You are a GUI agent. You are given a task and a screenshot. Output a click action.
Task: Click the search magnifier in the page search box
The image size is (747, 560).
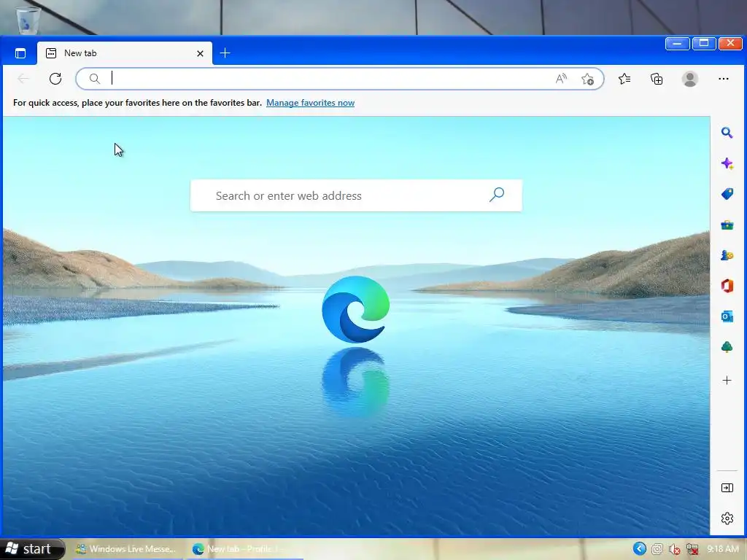[x=496, y=194]
